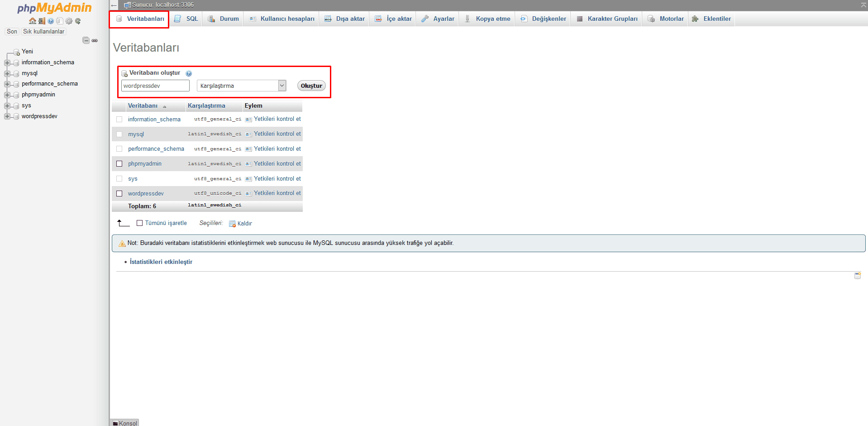Expand sys node in the sidebar tree
This screenshot has height=426, width=868.
(7, 106)
